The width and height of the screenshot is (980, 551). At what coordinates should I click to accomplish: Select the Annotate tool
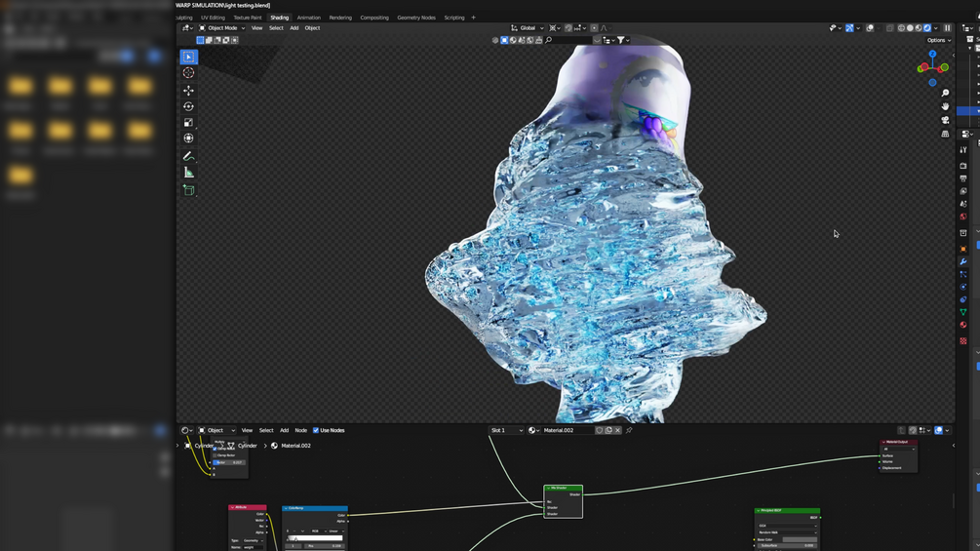pos(189,156)
